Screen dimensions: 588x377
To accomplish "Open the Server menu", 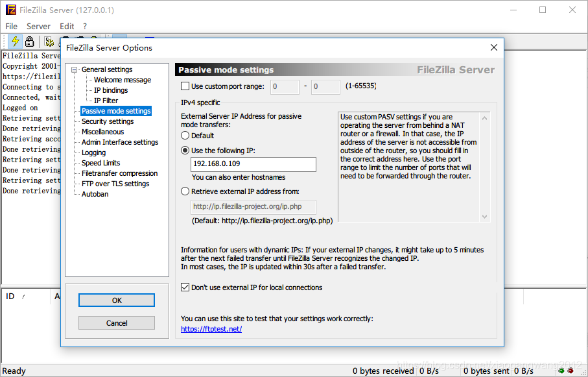I will pos(38,27).
